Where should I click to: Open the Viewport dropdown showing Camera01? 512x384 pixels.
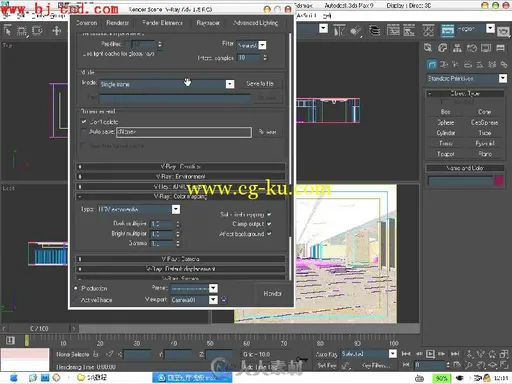[194, 300]
